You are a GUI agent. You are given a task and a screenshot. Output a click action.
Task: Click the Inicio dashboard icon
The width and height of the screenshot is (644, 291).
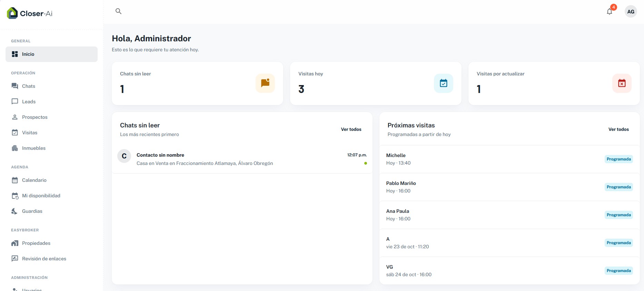point(15,54)
